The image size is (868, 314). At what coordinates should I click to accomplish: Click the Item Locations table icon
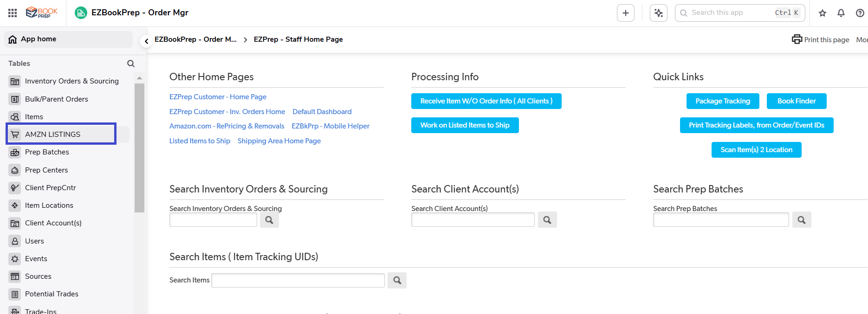[x=15, y=205]
